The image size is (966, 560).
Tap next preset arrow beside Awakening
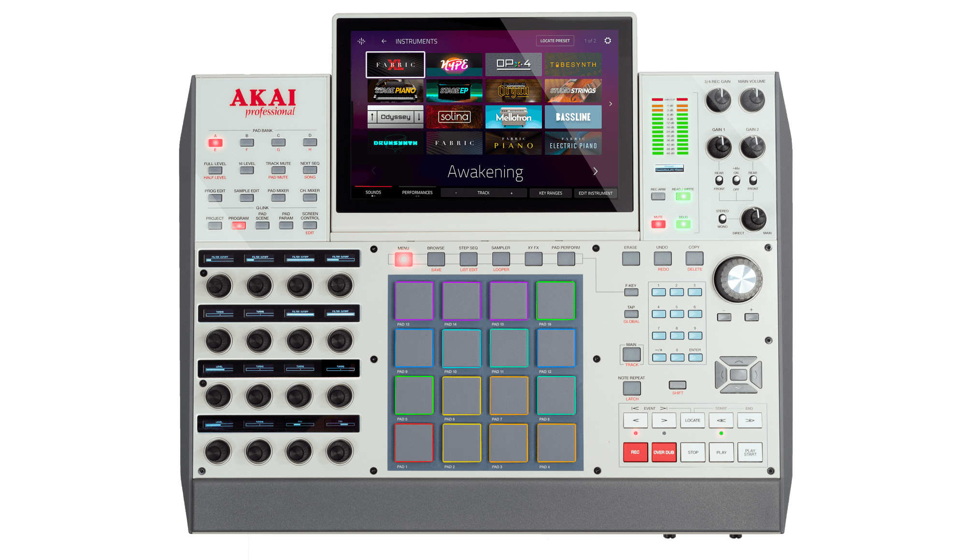click(596, 171)
